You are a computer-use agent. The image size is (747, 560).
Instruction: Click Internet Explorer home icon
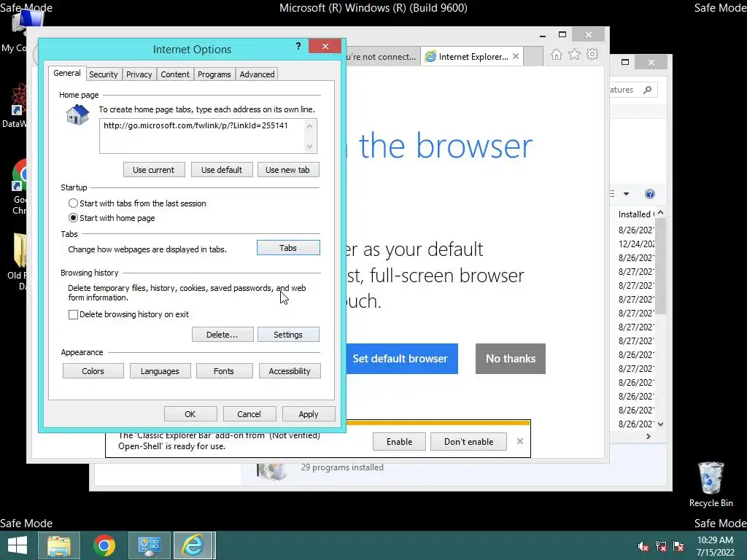coord(557,54)
